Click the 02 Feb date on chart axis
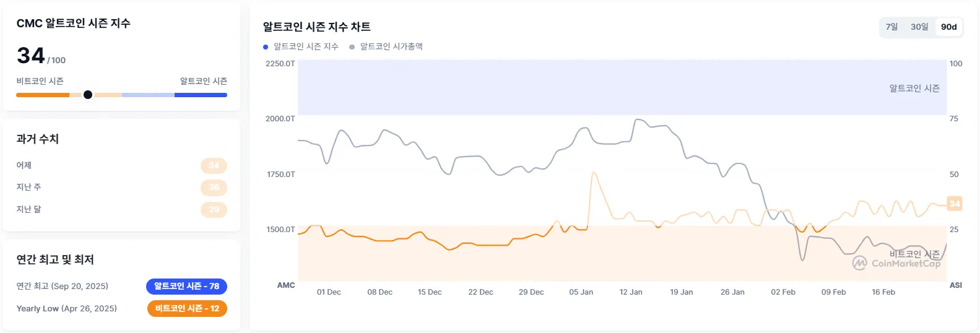Image resolution: width=980 pixels, height=333 pixels. click(x=783, y=292)
